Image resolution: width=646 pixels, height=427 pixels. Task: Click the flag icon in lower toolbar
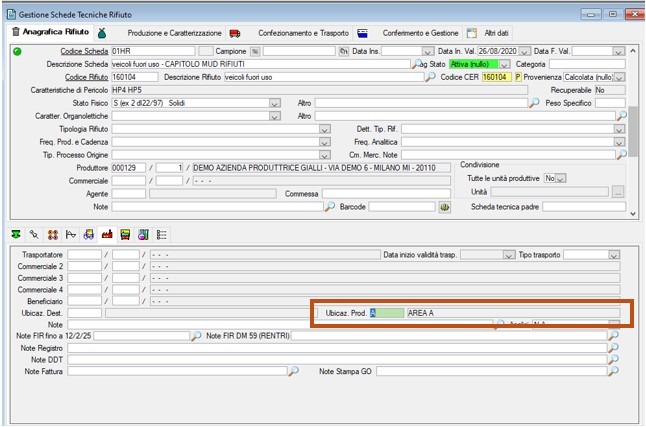click(70, 234)
